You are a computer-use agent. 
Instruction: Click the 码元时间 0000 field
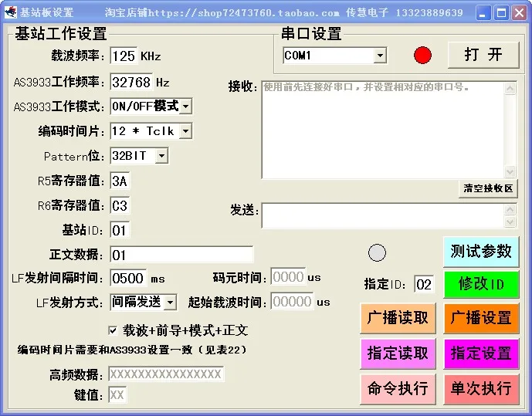pyautogui.click(x=288, y=277)
